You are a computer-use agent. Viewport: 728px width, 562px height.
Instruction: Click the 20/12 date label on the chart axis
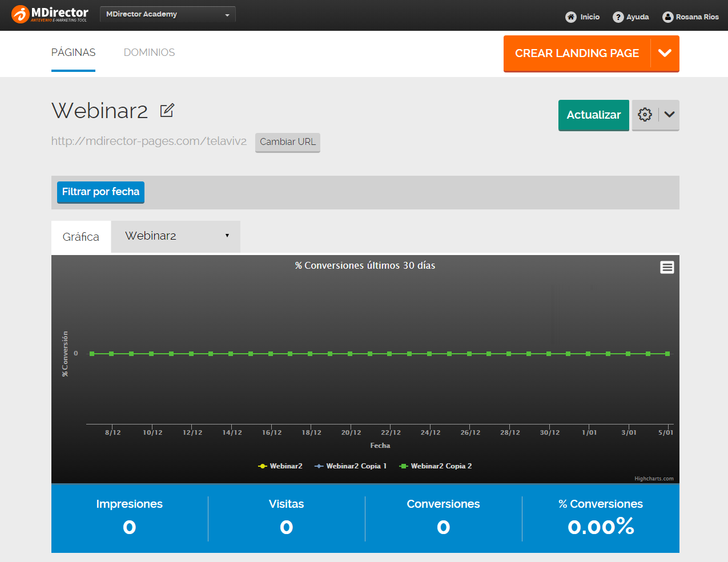click(351, 432)
